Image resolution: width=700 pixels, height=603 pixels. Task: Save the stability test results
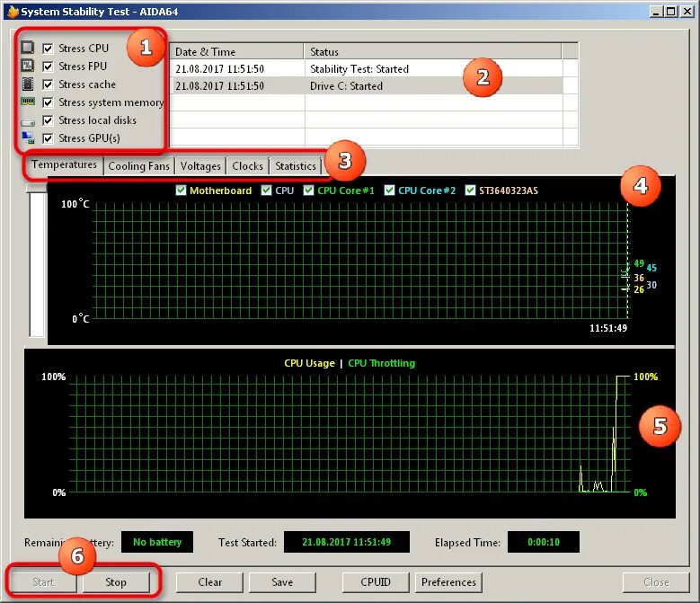[282, 582]
